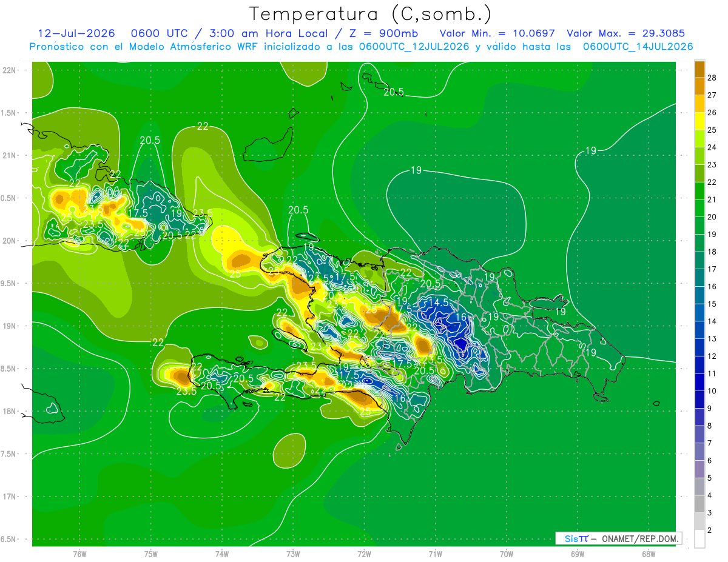The image size is (728, 562).
Task: Click the 70W longitude axis label
Action: point(507,554)
